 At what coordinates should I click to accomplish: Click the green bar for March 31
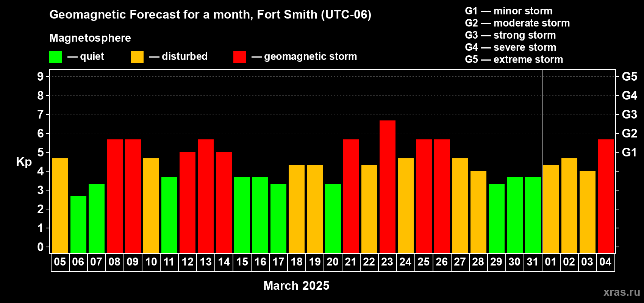point(533,215)
